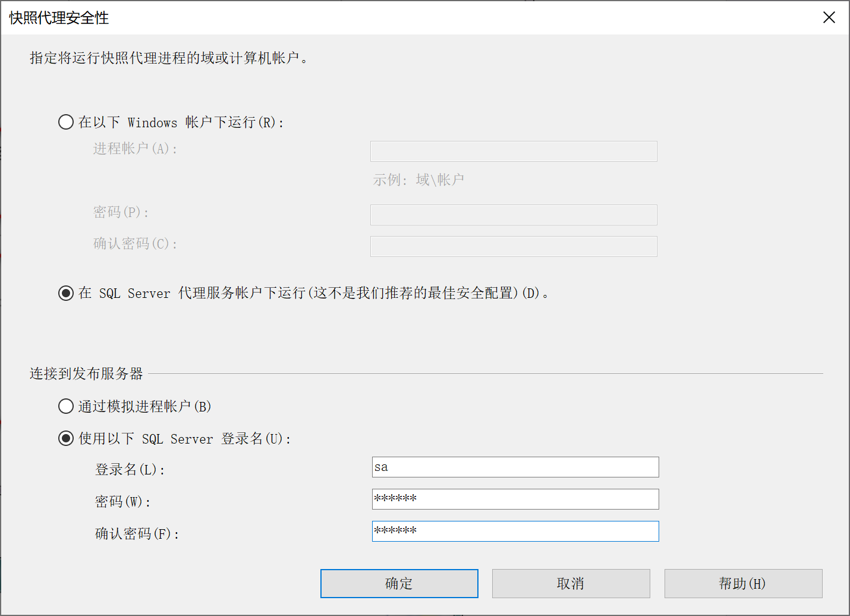Click the 连接到发布服务器 section header
Viewport: 850px width, 616px height.
click(x=86, y=373)
